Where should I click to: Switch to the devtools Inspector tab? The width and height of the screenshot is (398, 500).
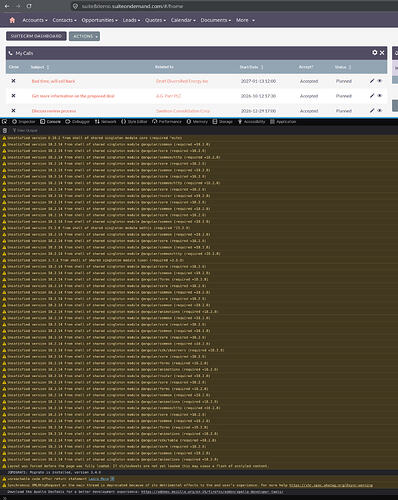[24, 122]
